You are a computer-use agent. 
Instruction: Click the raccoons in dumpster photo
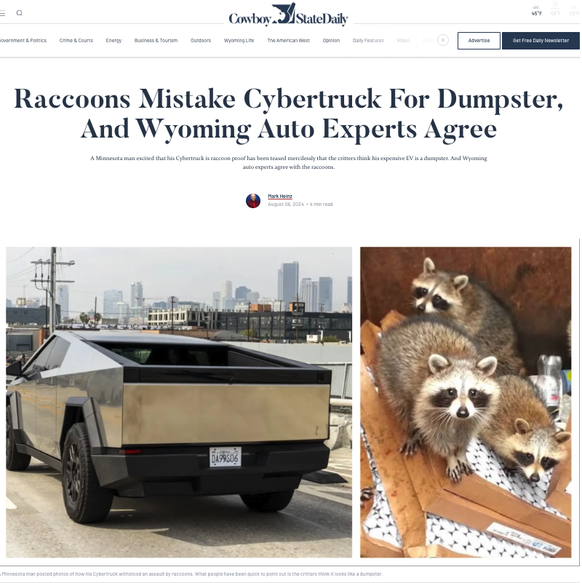coord(465,402)
